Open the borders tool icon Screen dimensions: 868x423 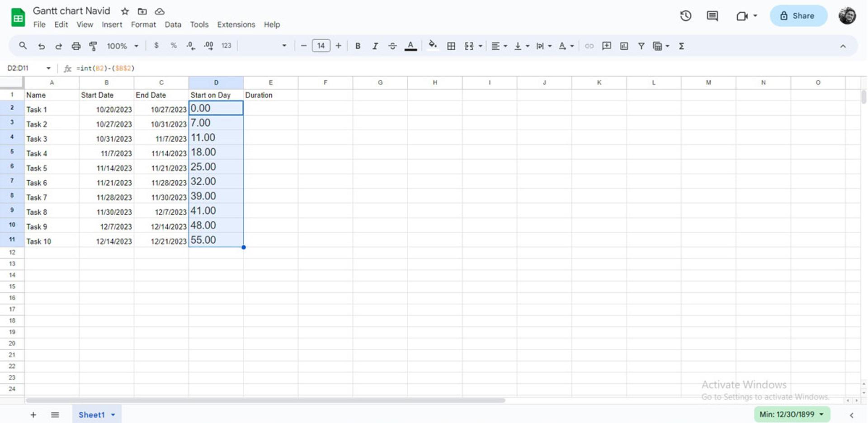(x=451, y=46)
